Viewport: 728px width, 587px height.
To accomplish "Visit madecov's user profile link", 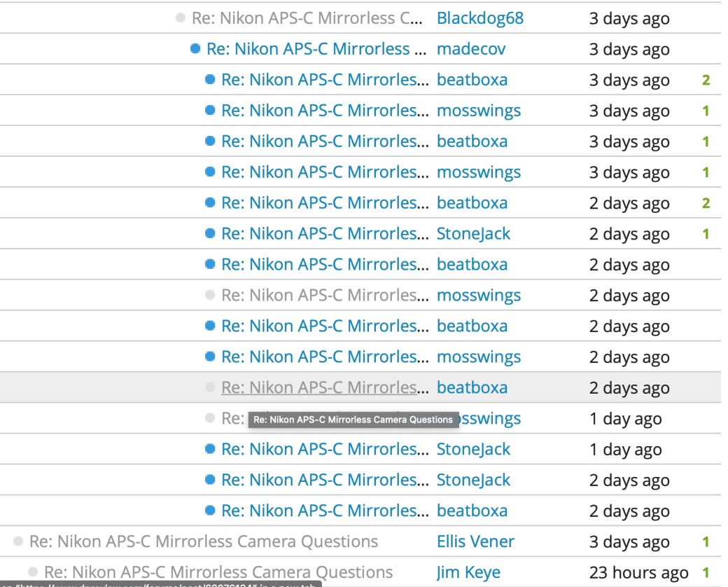I will [x=470, y=49].
